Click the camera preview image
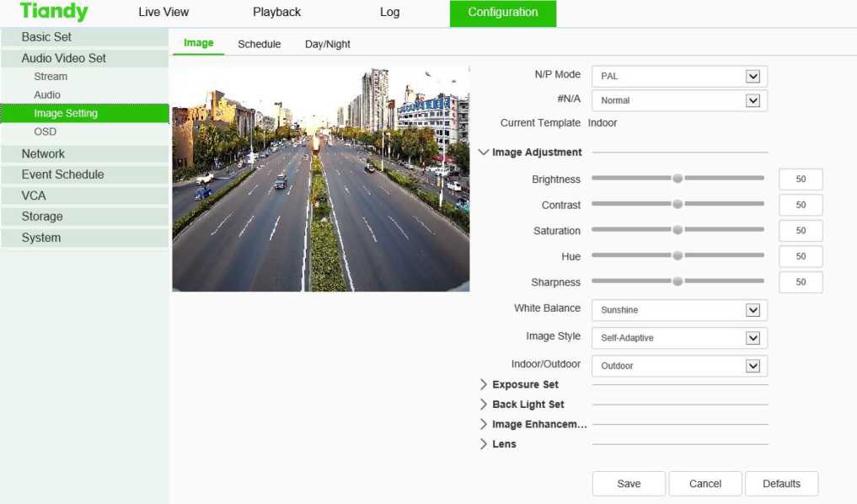Image resolution: width=857 pixels, height=504 pixels. coord(320,179)
